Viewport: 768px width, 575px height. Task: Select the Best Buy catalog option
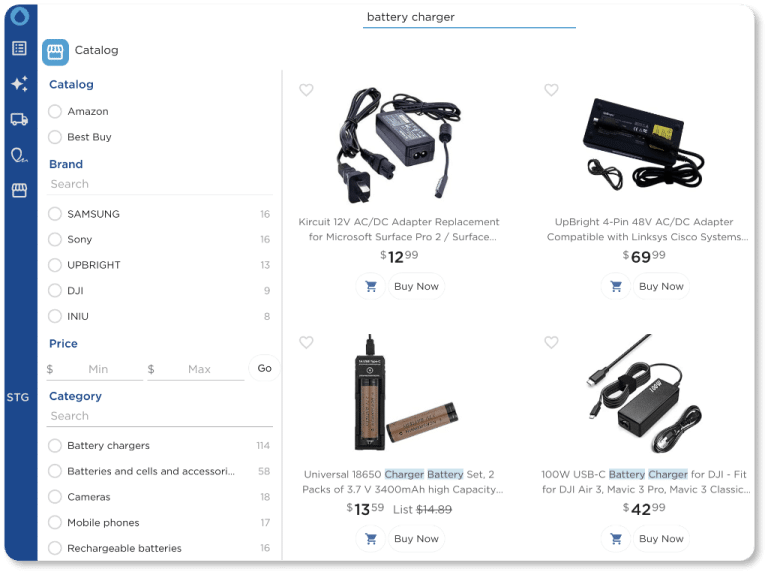[x=55, y=137]
